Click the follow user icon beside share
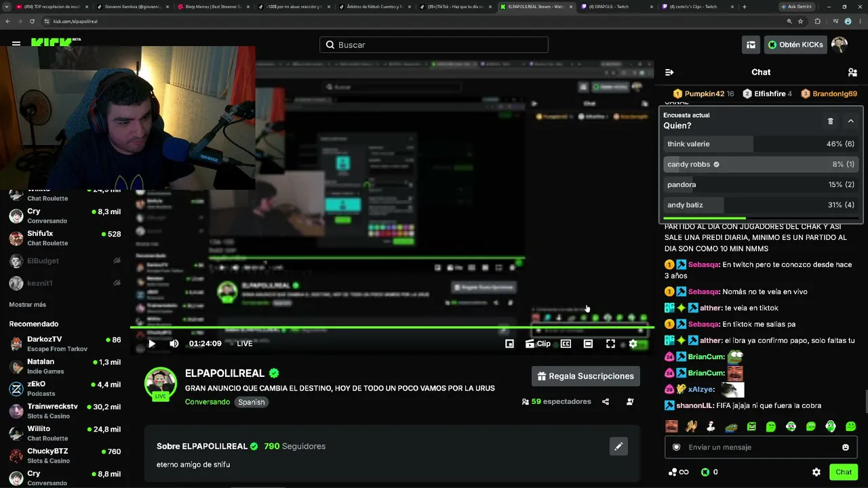868x488 pixels. (630, 401)
